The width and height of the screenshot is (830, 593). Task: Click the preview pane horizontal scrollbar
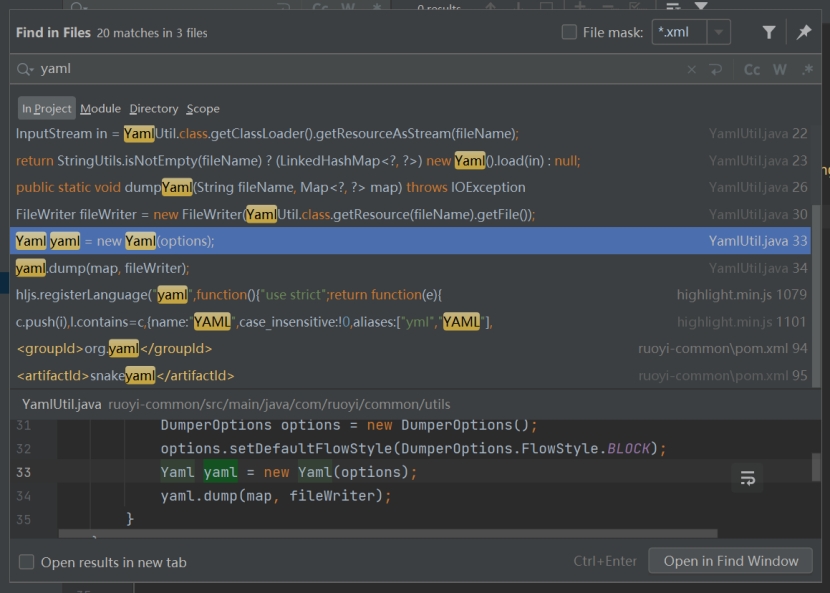click(388, 534)
